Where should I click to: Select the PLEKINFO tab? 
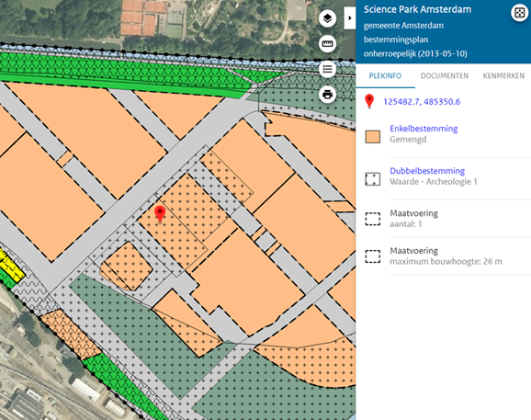pos(385,76)
